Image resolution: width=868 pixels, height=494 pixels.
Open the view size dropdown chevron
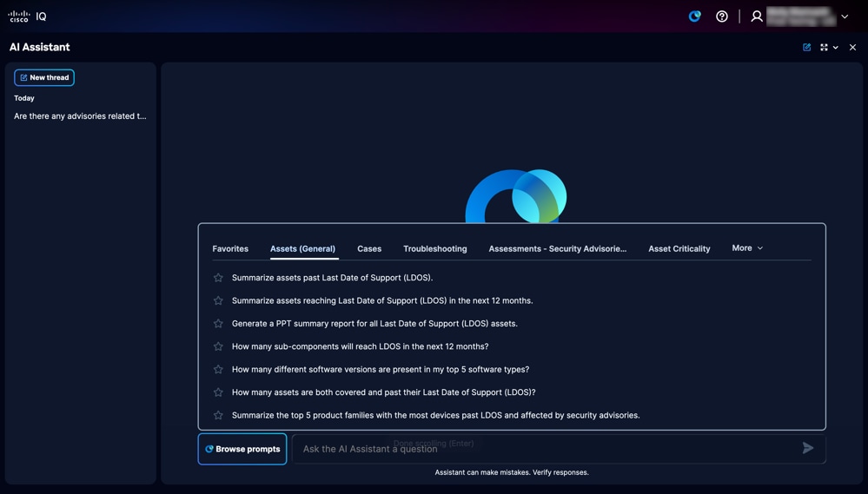(x=835, y=48)
